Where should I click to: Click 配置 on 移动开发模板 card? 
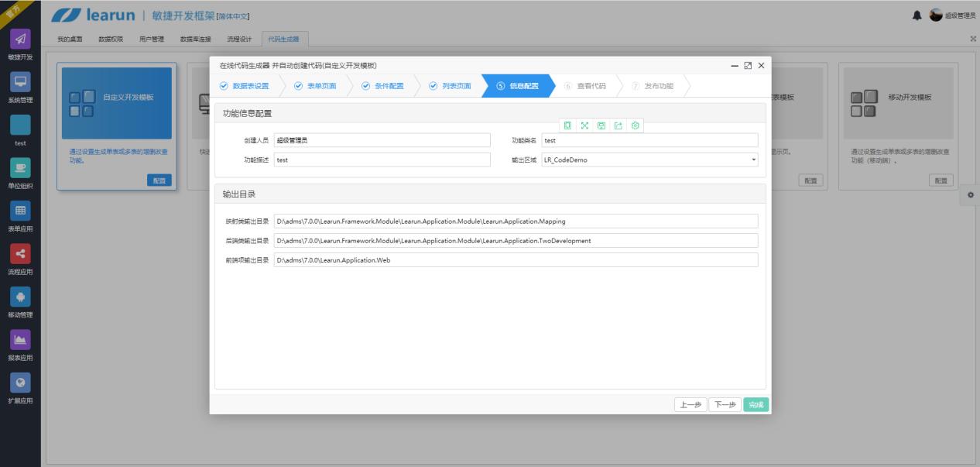click(x=941, y=180)
